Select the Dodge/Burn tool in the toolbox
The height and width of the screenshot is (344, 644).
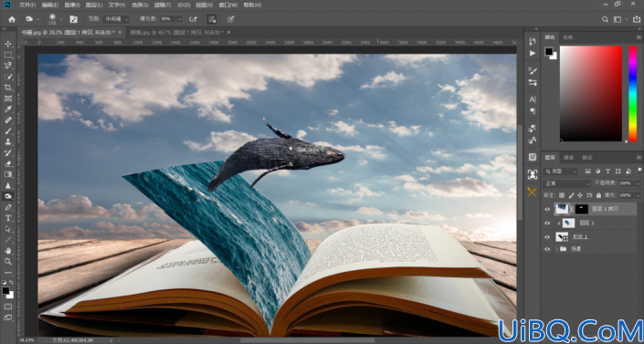pyautogui.click(x=8, y=196)
